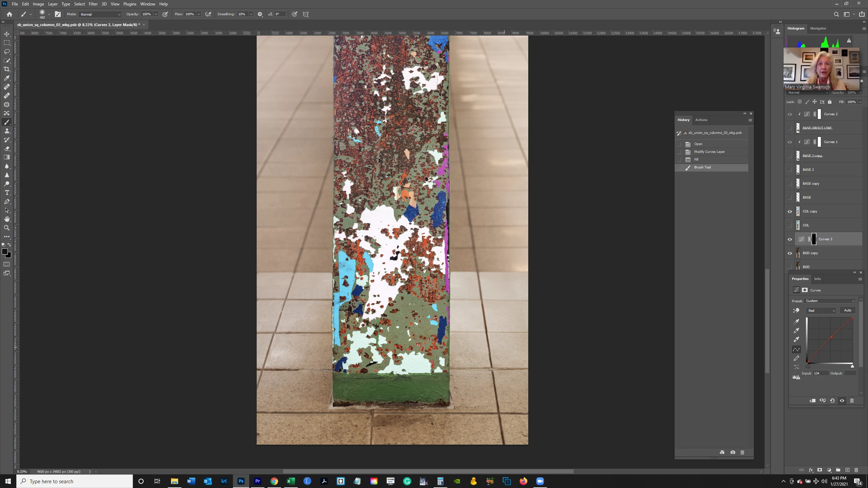Select the Clone Stamp tool
This screenshot has width=868, height=488.
[x=7, y=131]
